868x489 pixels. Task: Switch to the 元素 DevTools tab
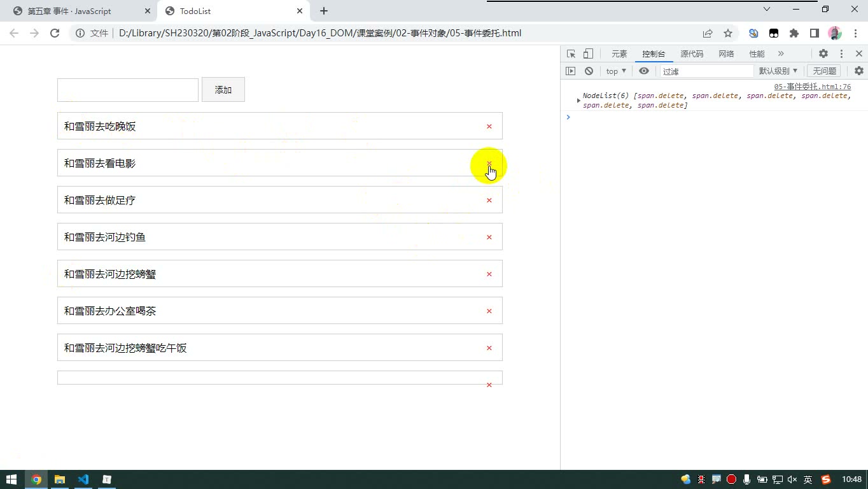click(619, 54)
